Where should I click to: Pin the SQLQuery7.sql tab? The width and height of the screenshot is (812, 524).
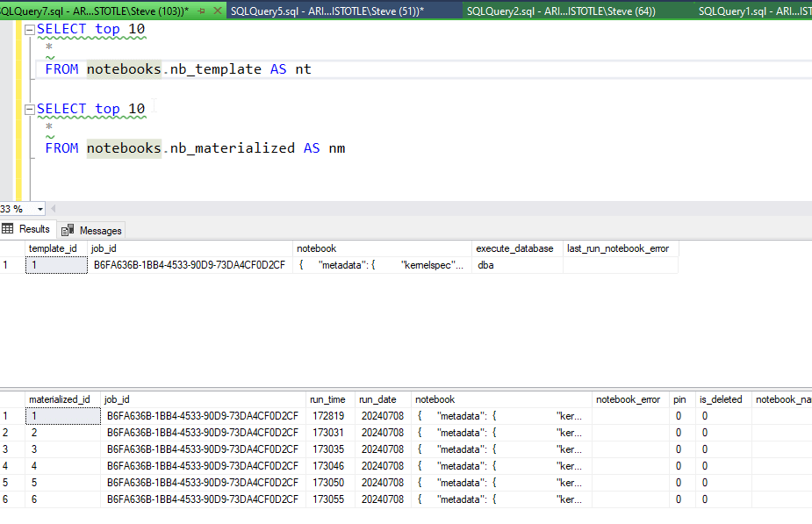(x=201, y=11)
